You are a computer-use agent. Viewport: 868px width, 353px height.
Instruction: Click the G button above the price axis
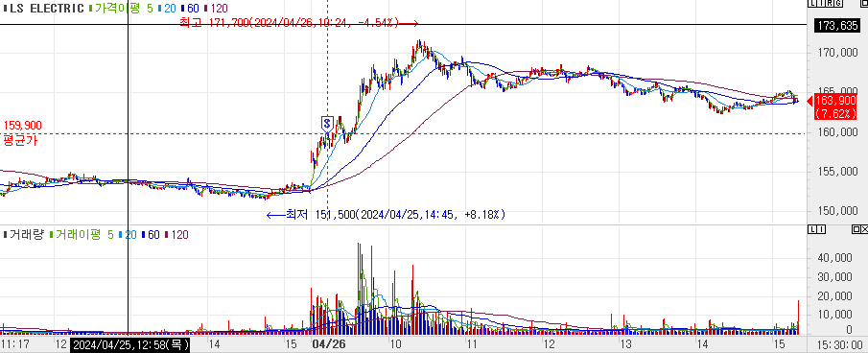pyautogui.click(x=838, y=3)
